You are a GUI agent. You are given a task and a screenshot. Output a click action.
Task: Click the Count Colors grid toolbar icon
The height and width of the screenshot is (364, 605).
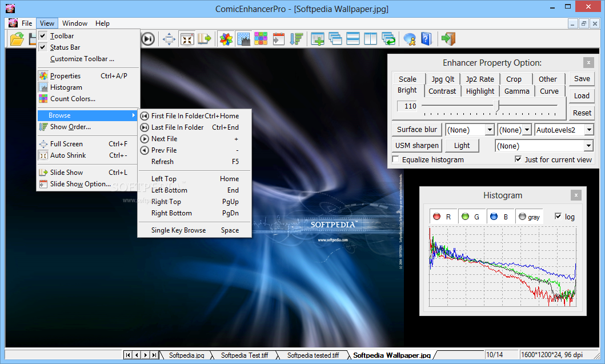(x=261, y=39)
